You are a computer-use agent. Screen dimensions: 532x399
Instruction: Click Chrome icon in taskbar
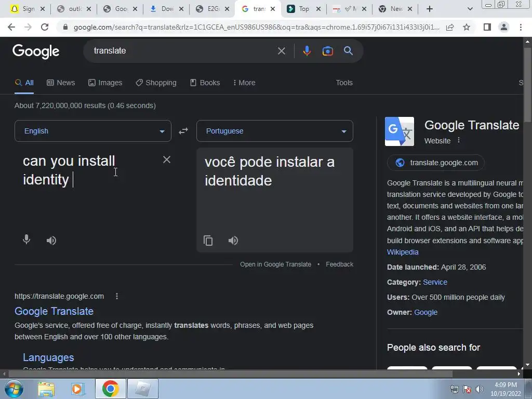110,389
